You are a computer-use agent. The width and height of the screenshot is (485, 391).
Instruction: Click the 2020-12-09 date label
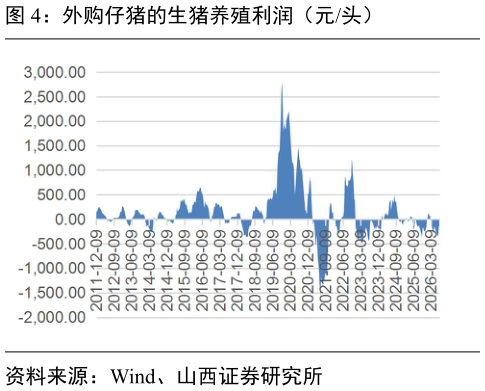[x=308, y=270]
